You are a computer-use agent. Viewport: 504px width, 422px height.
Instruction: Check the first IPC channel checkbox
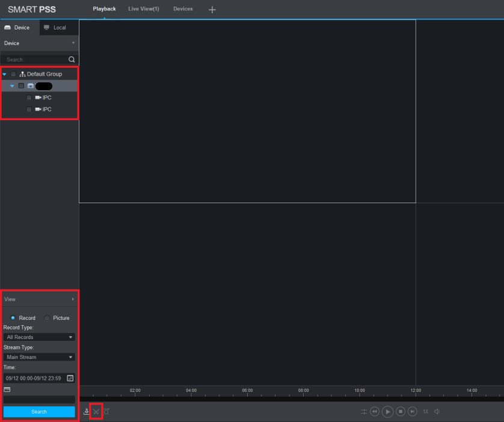click(x=29, y=97)
